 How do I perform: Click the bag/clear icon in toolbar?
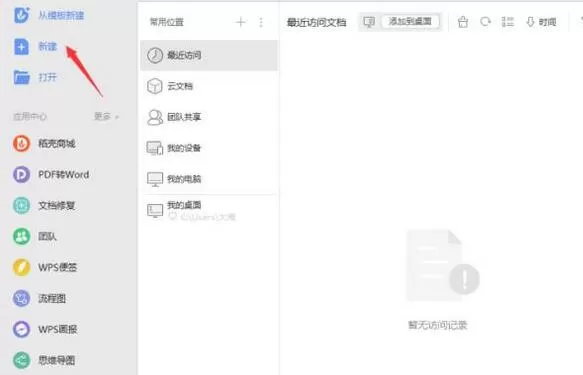tap(463, 22)
